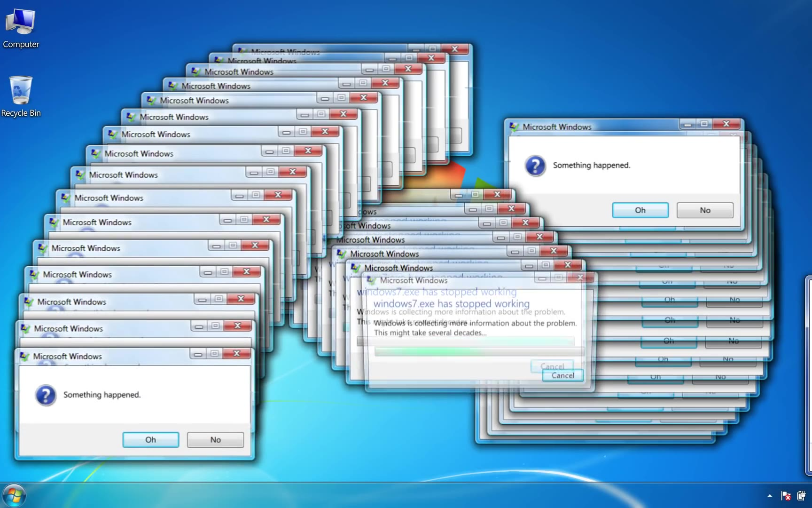Close the right-side Something happened dialog

tap(726, 124)
